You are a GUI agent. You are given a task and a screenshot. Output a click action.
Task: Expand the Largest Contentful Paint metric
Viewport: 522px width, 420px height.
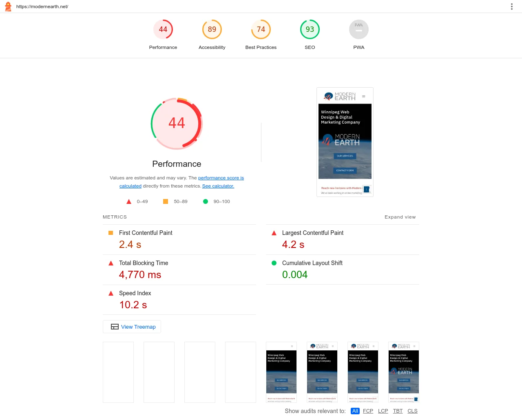coord(312,233)
